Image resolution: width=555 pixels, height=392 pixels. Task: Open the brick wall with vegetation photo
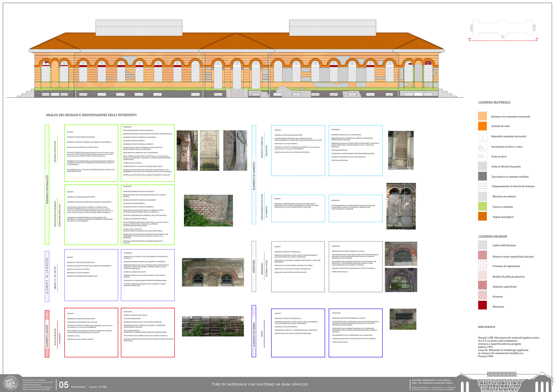[x=208, y=211]
